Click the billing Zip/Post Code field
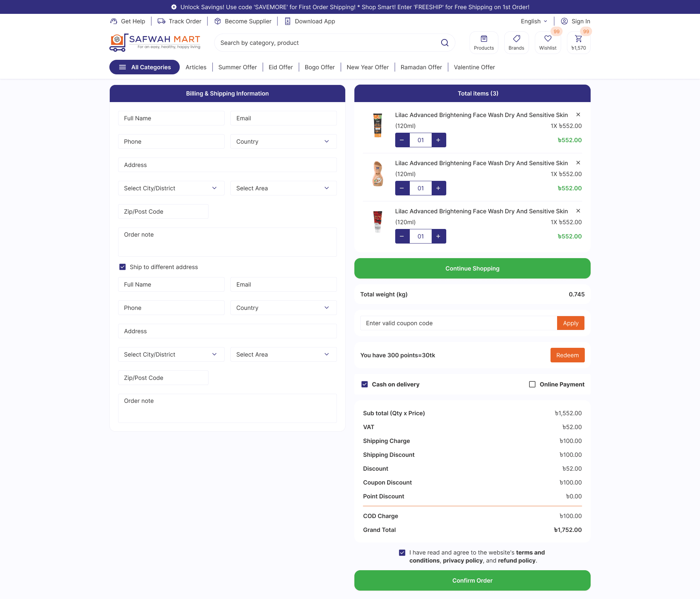 coord(163,211)
